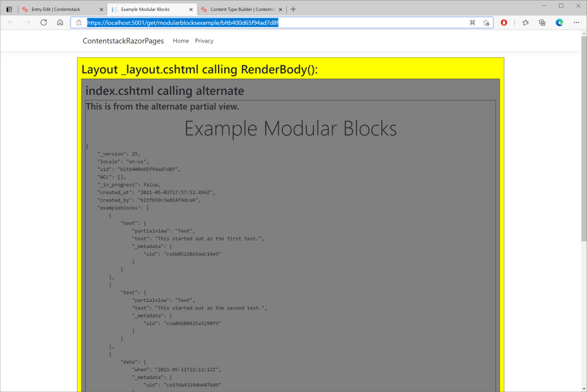Go to the browser home page
The height and width of the screenshot is (392, 587).
pyautogui.click(x=60, y=22)
